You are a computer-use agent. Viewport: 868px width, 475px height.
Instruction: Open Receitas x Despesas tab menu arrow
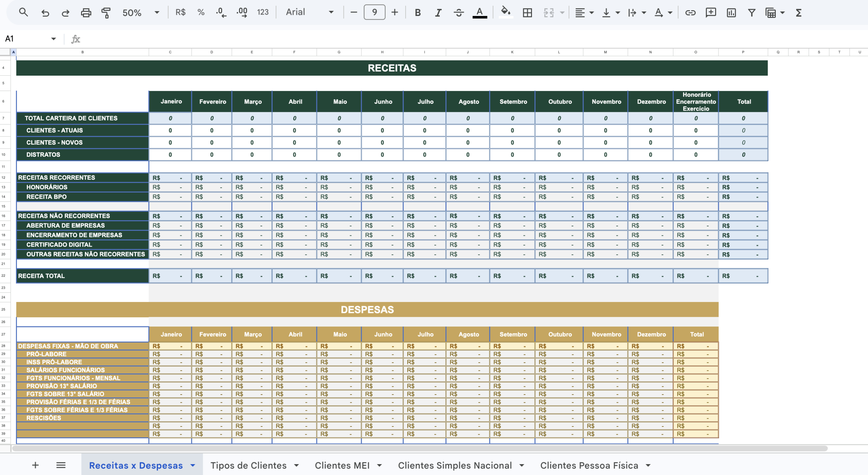click(x=193, y=465)
